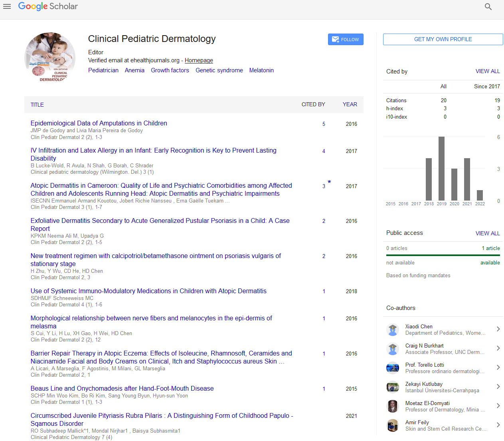The height and width of the screenshot is (441, 504).
Task: Open the Homepage link
Action: pyautogui.click(x=199, y=60)
